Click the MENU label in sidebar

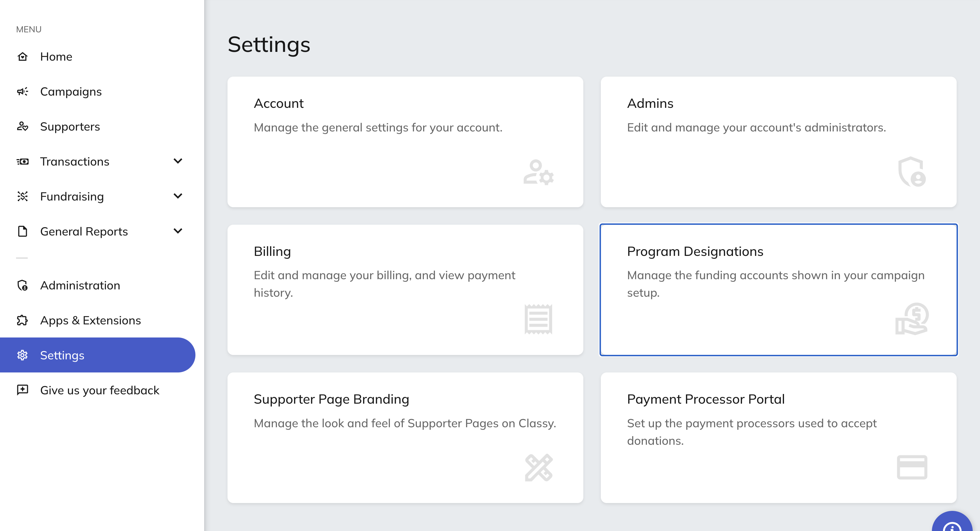[x=29, y=29]
